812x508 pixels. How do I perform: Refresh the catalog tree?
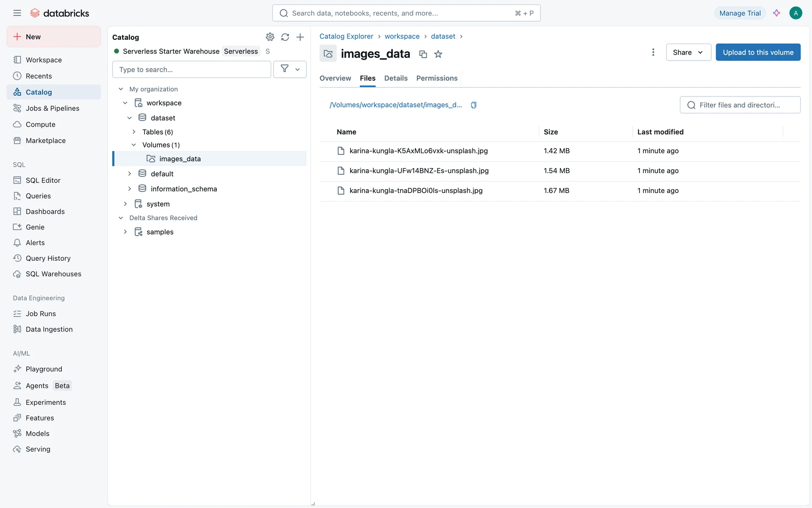pyautogui.click(x=285, y=37)
